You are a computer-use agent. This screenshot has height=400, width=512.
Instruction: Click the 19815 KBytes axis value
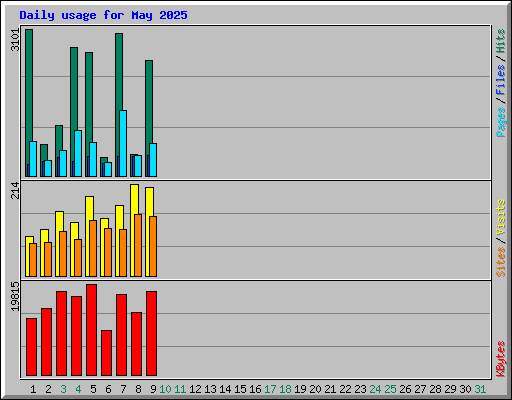(15, 297)
